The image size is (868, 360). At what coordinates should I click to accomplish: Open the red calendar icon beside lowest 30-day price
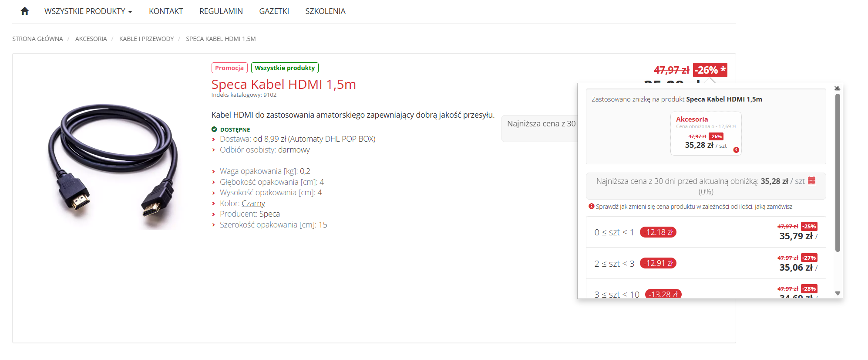click(x=812, y=181)
